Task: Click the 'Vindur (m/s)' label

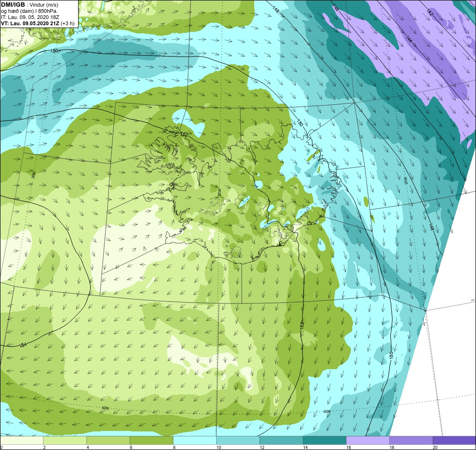Action: (x=44, y=5)
